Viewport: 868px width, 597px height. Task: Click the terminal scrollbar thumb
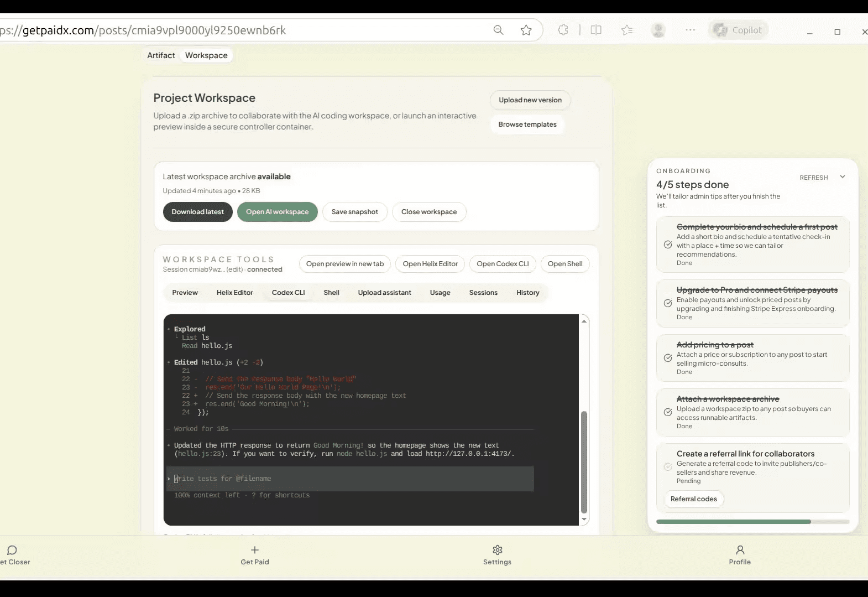(584, 462)
